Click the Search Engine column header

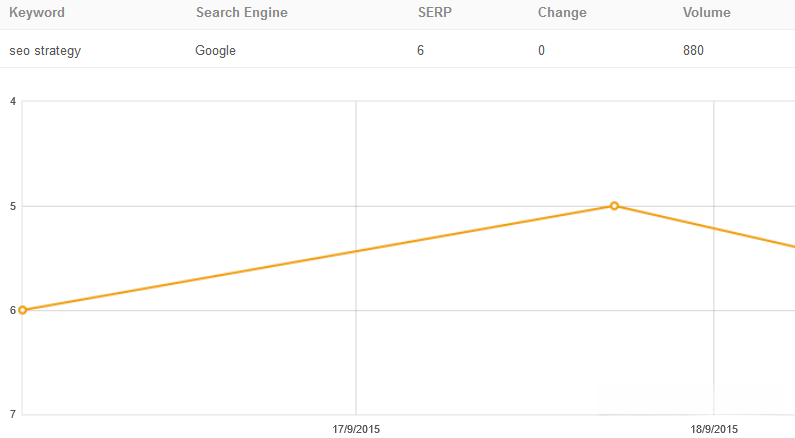[x=241, y=13]
